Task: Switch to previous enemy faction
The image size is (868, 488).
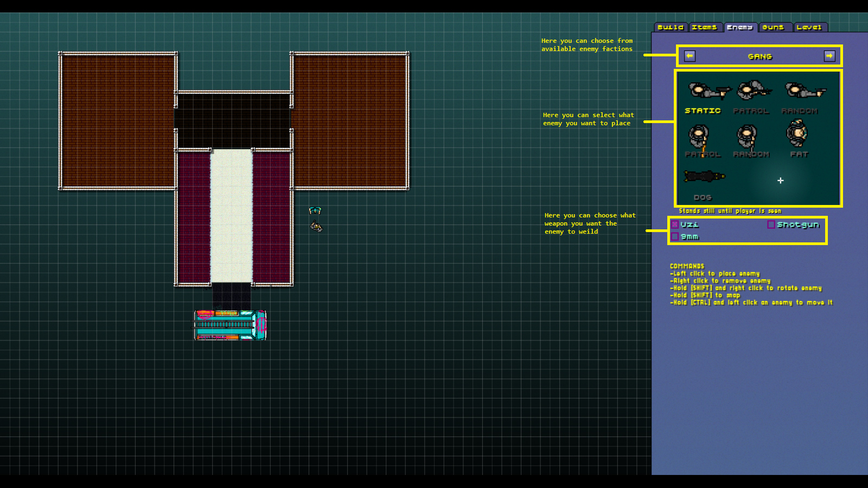Action: [690, 56]
